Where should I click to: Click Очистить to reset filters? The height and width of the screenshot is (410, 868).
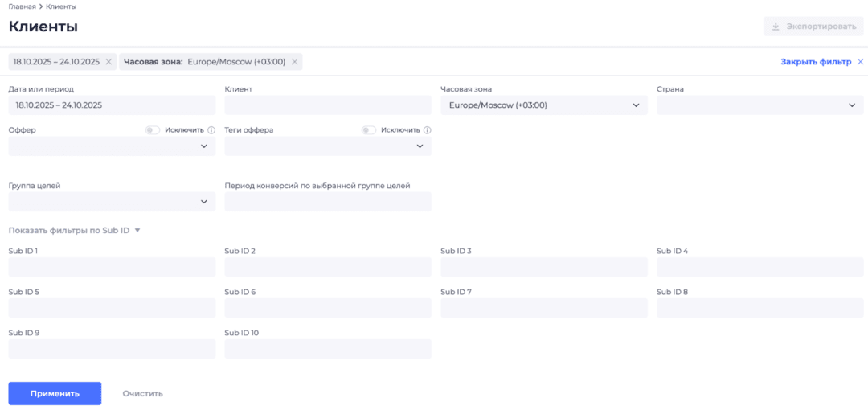[143, 394]
